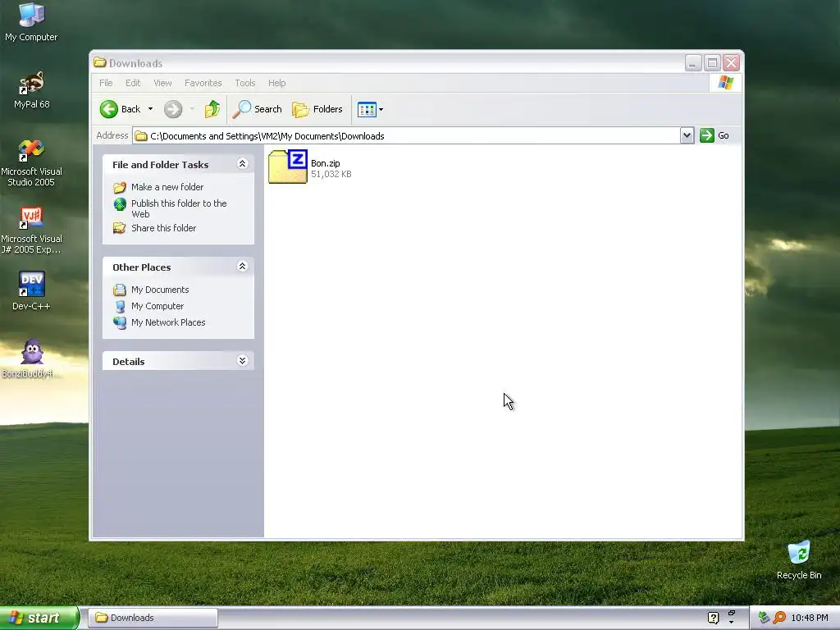Expand the Details panel
The width and height of the screenshot is (840, 630).
[x=242, y=361]
